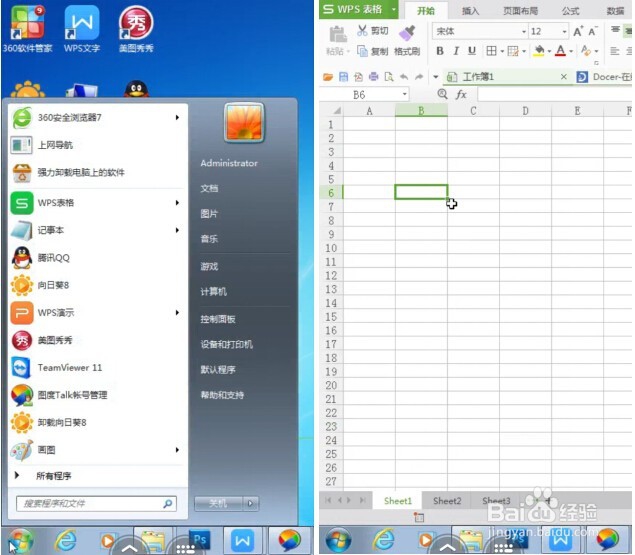
Task: Apply the red font color A
Action: click(x=560, y=51)
